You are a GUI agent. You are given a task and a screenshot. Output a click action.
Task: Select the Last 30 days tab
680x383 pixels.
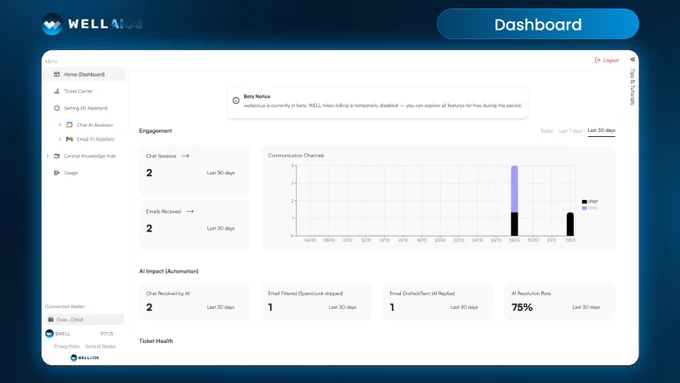(602, 131)
